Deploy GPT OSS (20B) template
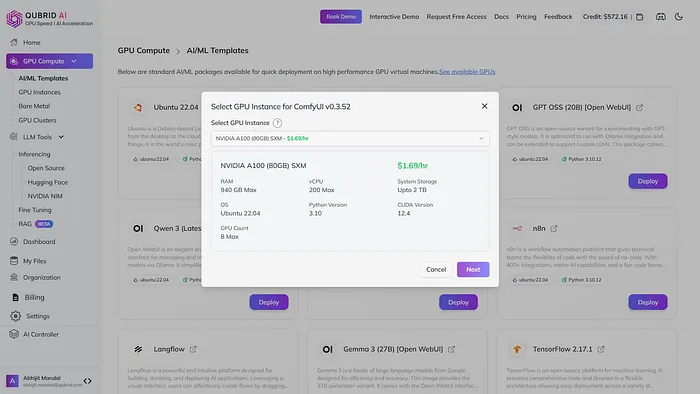700x394 pixels. [648, 181]
